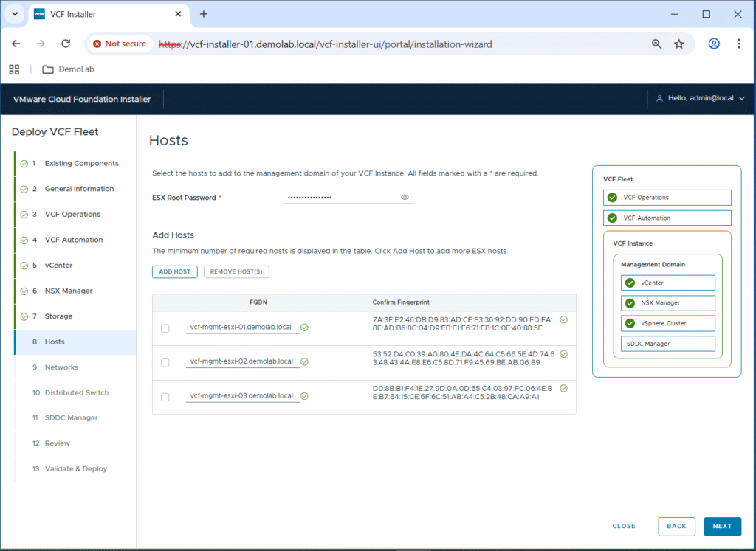Click the browser back arrow

point(16,44)
